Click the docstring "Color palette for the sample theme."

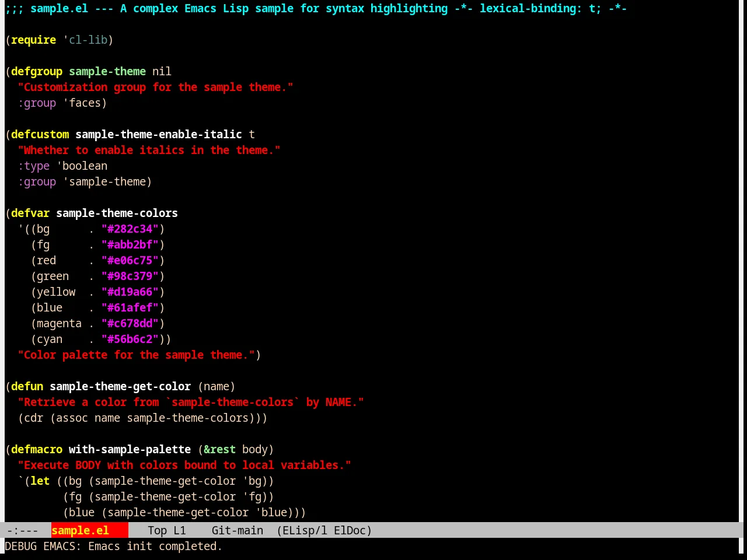point(136,355)
